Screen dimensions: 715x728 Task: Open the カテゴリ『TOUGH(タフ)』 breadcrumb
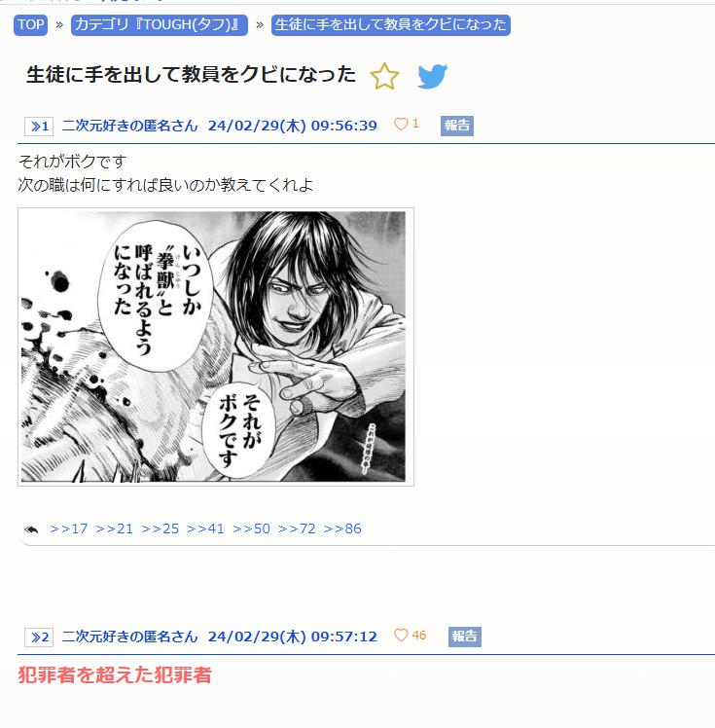coord(160,24)
